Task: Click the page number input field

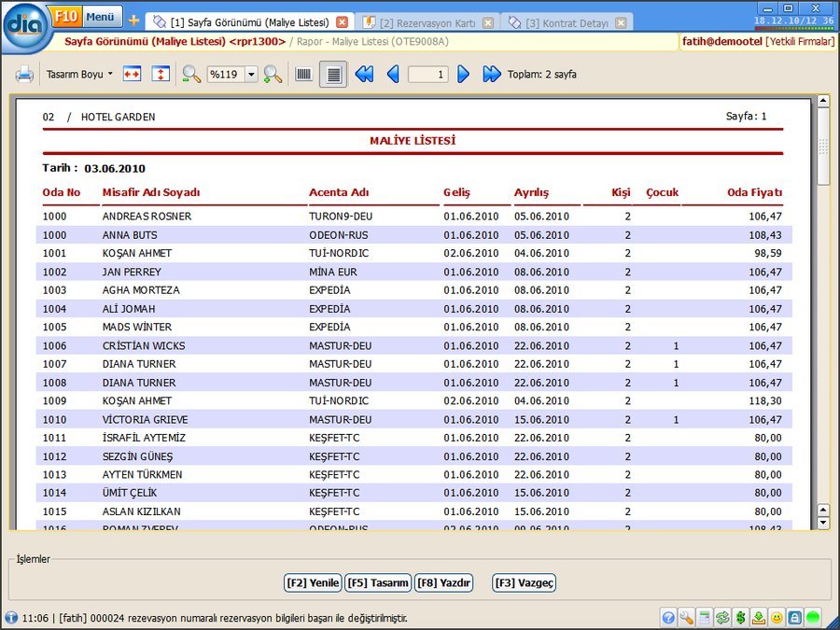Action: tap(427, 75)
